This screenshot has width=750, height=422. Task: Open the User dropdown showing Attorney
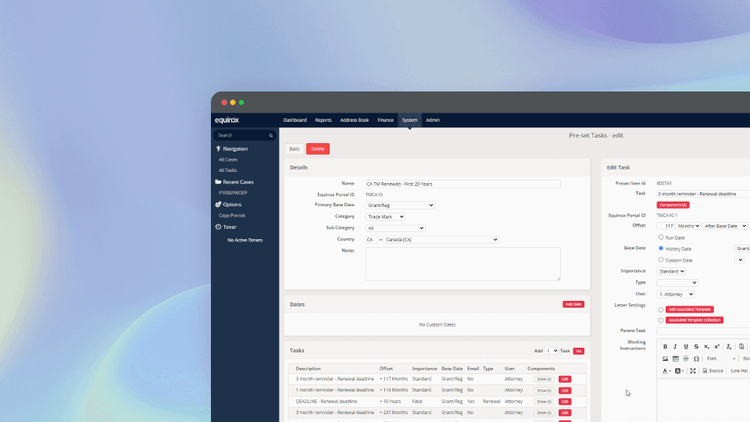tap(675, 294)
